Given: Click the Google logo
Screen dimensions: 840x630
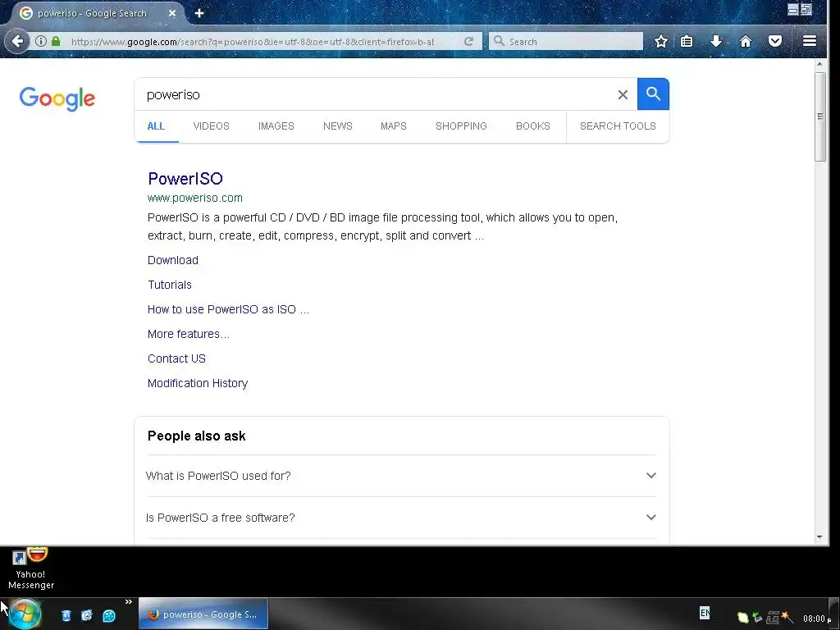Looking at the screenshot, I should (57, 98).
